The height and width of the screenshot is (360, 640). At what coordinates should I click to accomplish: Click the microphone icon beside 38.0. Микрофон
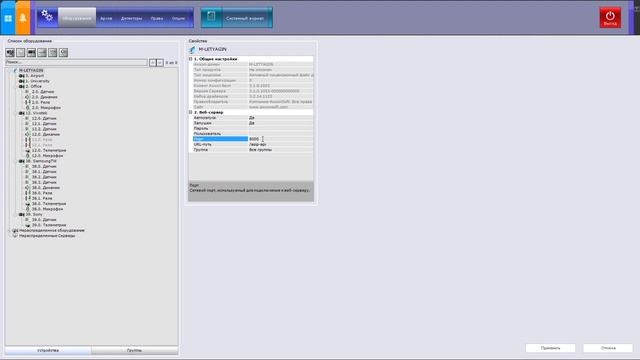[28, 209]
